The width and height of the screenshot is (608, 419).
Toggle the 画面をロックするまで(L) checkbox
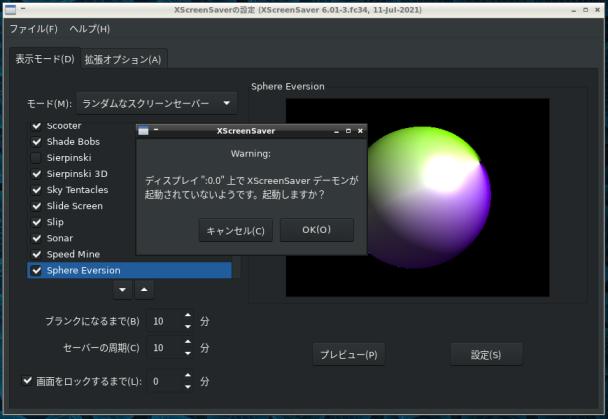pyautogui.click(x=27, y=381)
